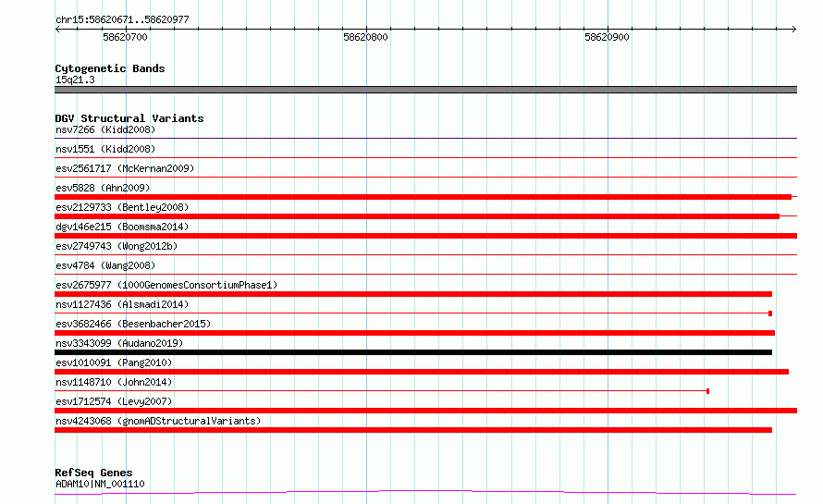Click the red end marker of nsv1127436

pyautogui.click(x=770, y=313)
